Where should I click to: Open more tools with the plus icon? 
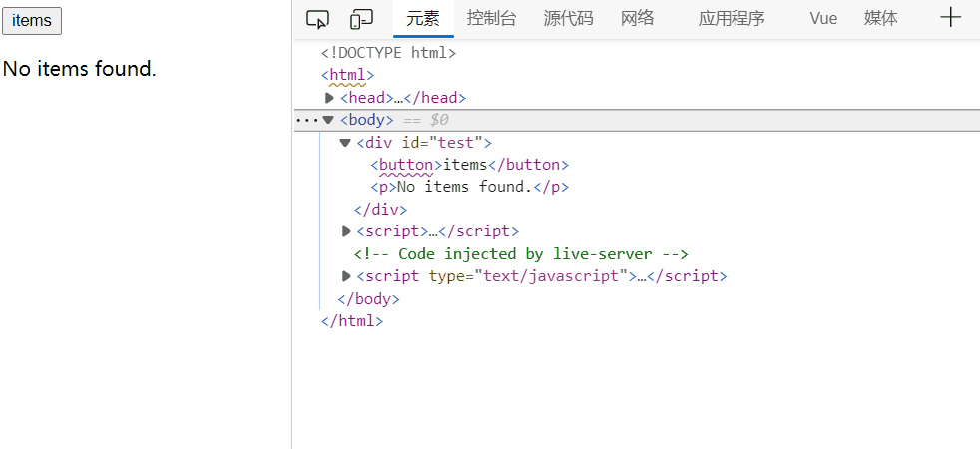pyautogui.click(x=950, y=18)
